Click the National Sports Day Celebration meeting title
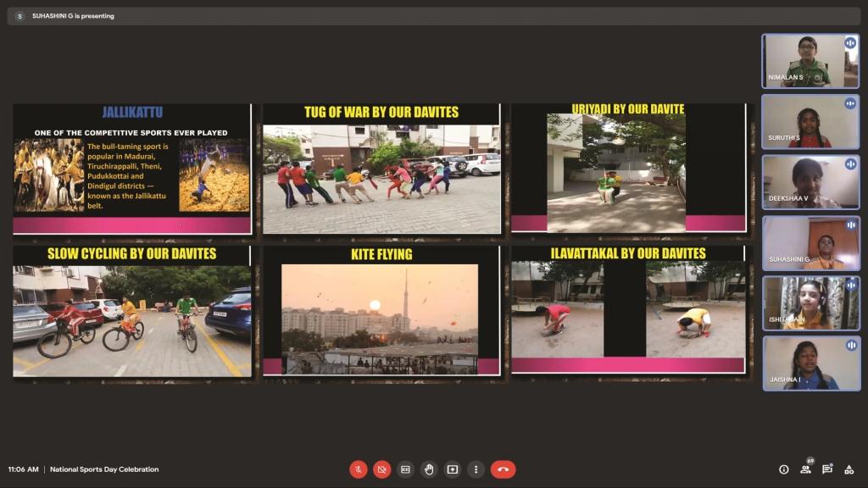This screenshot has width=868, height=488. point(104,469)
